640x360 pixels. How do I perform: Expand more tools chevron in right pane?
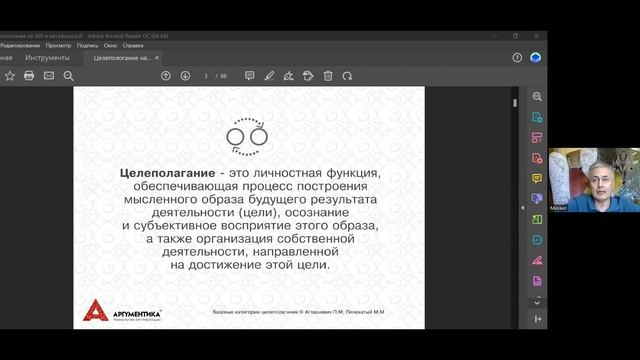(x=537, y=303)
